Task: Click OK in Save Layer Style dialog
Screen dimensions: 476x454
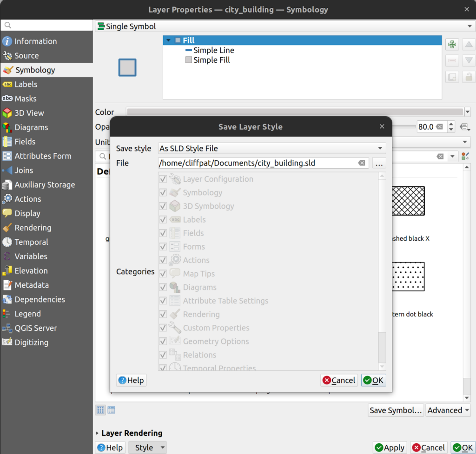Action: pyautogui.click(x=373, y=380)
